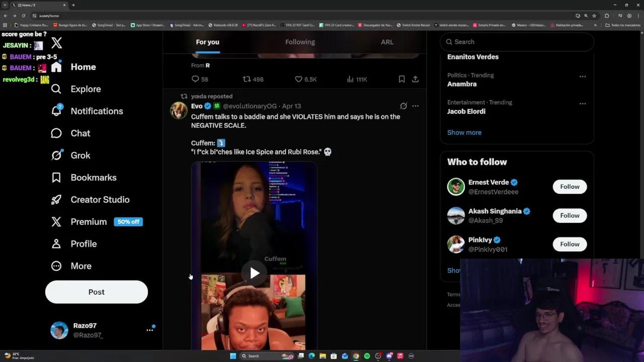Click the reply icon with 58 comments
This screenshot has height=362, width=644.
[x=195, y=79]
